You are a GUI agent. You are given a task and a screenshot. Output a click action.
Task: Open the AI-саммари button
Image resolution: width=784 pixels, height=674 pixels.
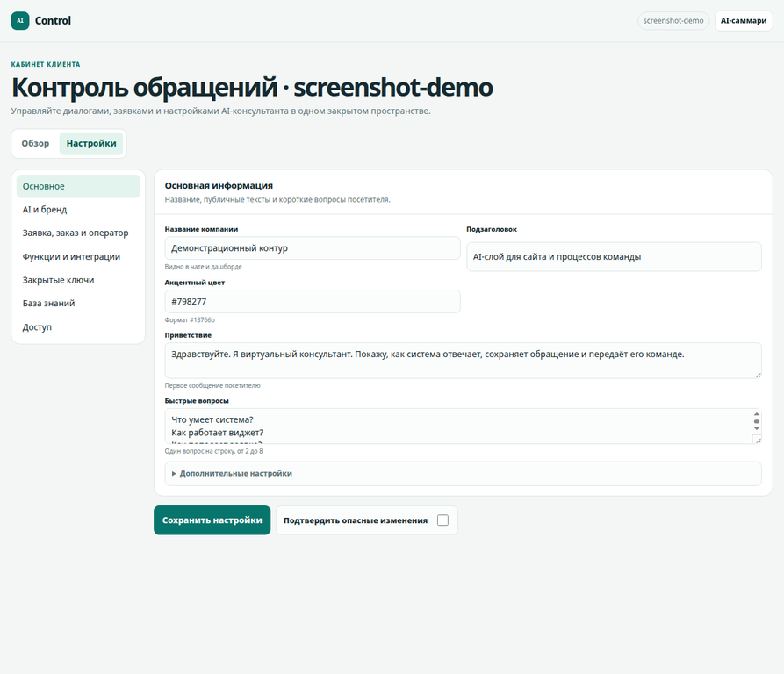pyautogui.click(x=744, y=20)
